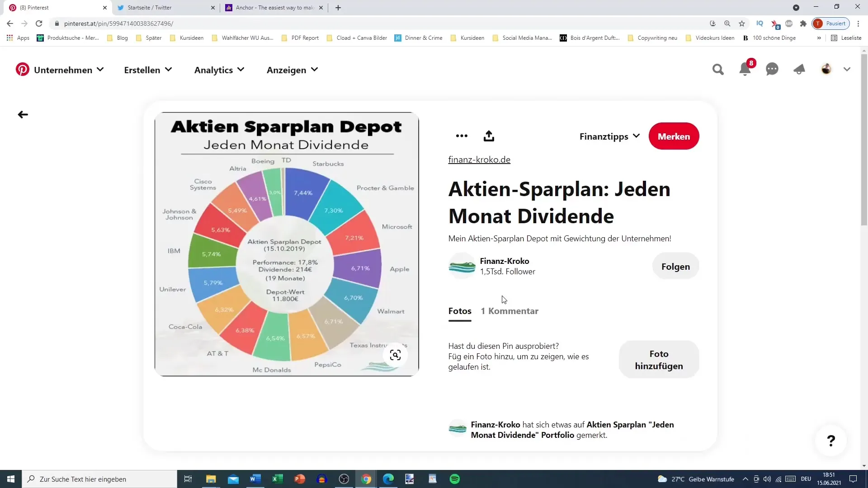
Task: Expand the Analytics dropdown menu
Action: coord(219,70)
